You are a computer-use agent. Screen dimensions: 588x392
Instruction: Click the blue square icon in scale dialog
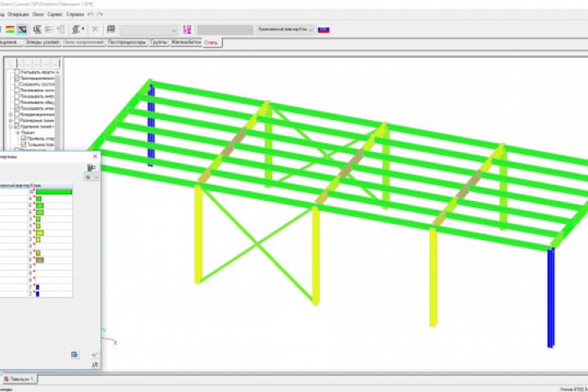[x=74, y=354]
